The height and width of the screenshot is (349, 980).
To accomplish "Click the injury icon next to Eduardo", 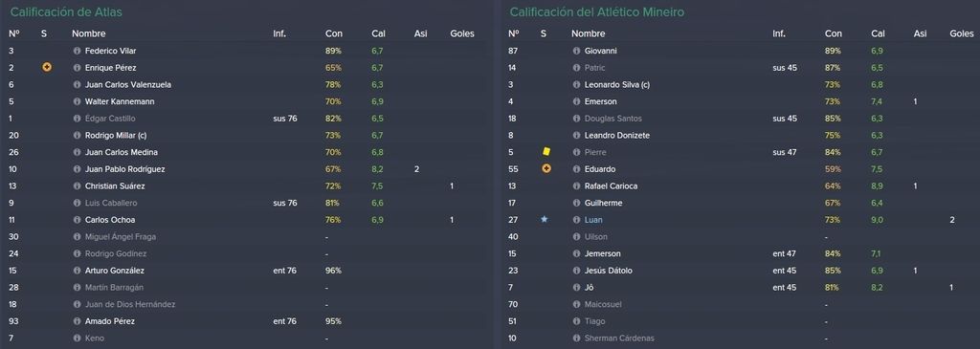I will tap(546, 168).
